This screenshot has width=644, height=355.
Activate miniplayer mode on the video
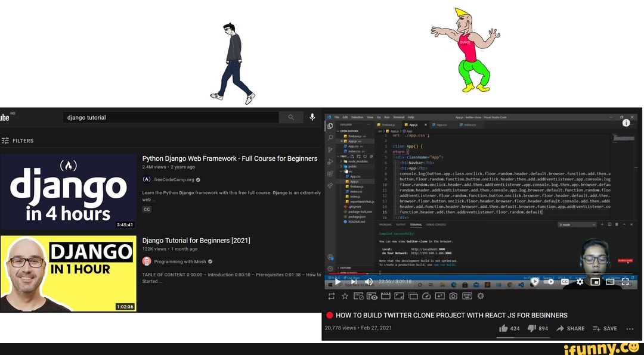tap(595, 282)
